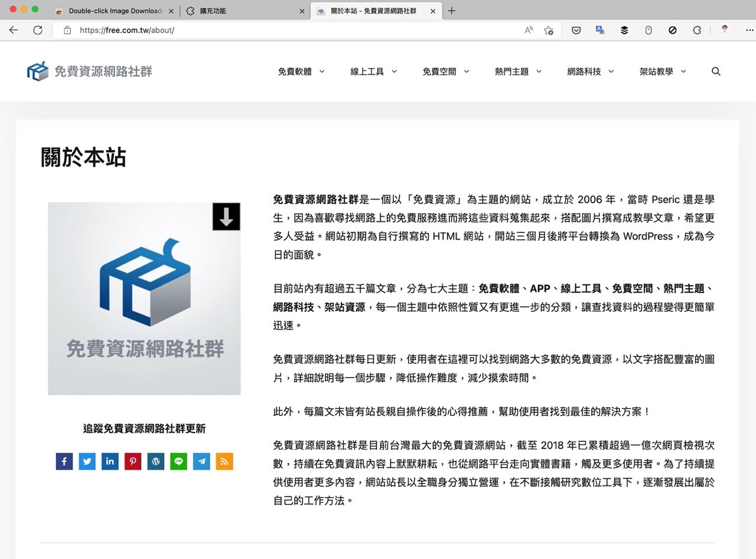The image size is (756, 559).
Task: Open the LinkedIn social icon
Action: (110, 461)
